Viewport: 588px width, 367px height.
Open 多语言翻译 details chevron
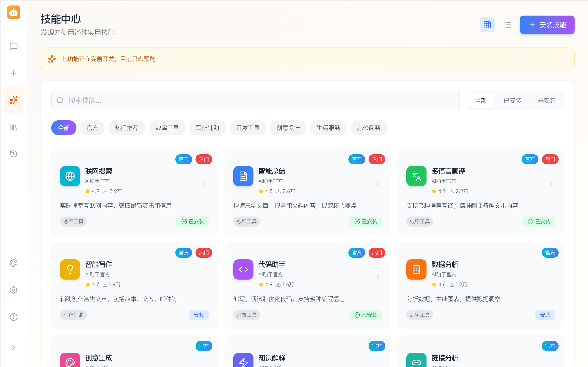(x=551, y=183)
